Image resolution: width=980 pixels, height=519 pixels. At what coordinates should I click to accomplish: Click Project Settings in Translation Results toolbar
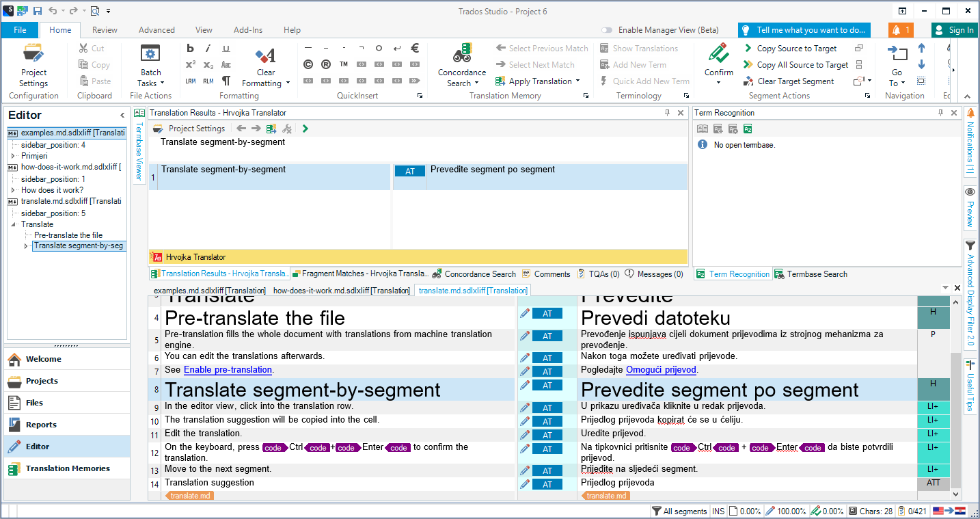[189, 129]
